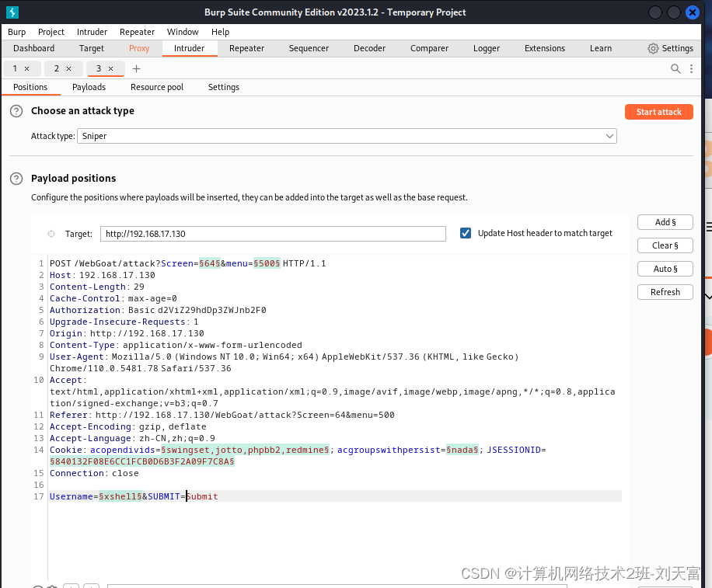Click the §500§ payload marker on line 1
Image resolution: width=712 pixels, height=588 pixels.
click(x=267, y=263)
